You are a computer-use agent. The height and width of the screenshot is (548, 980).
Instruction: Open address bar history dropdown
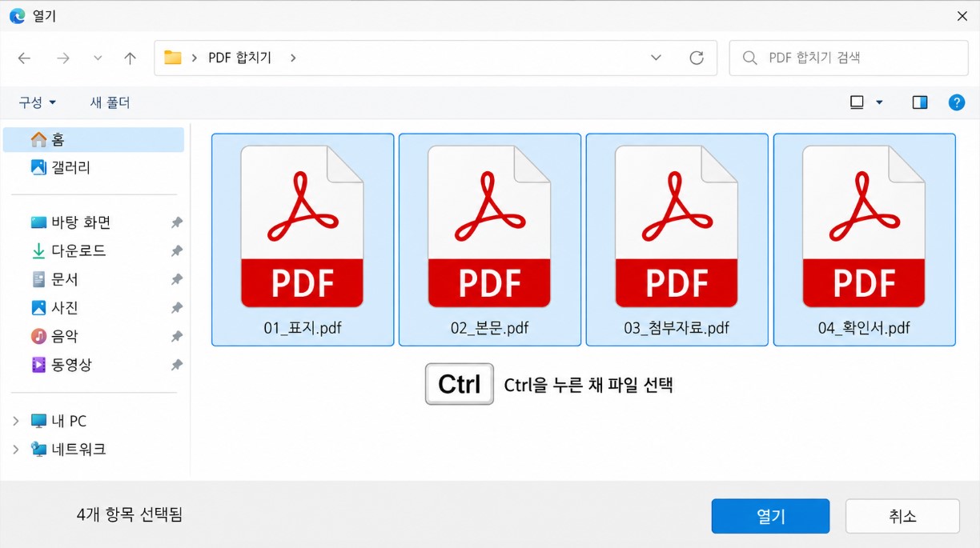pos(656,58)
